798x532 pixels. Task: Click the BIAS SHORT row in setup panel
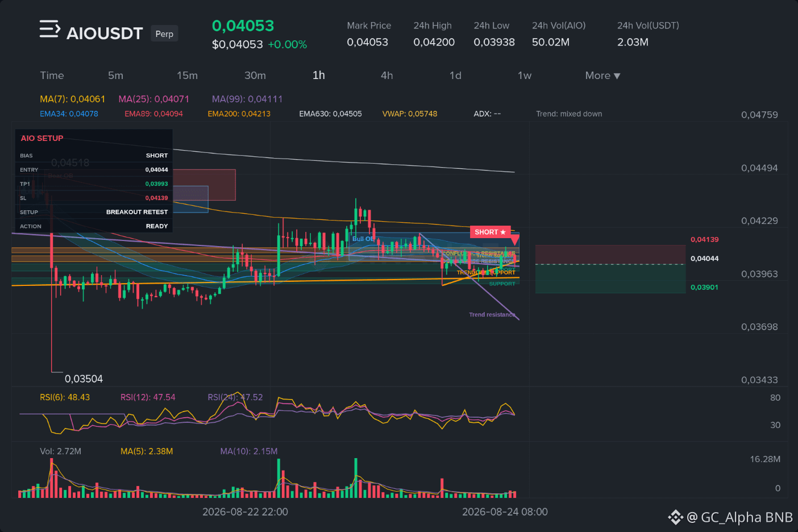click(94, 155)
